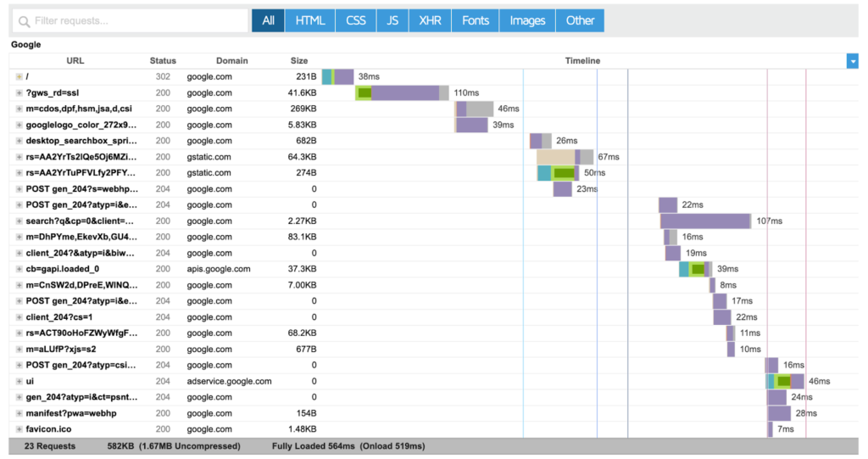This screenshot has width=868, height=459.
Task: Click the 41.6KB size cell
Action: [x=303, y=92]
